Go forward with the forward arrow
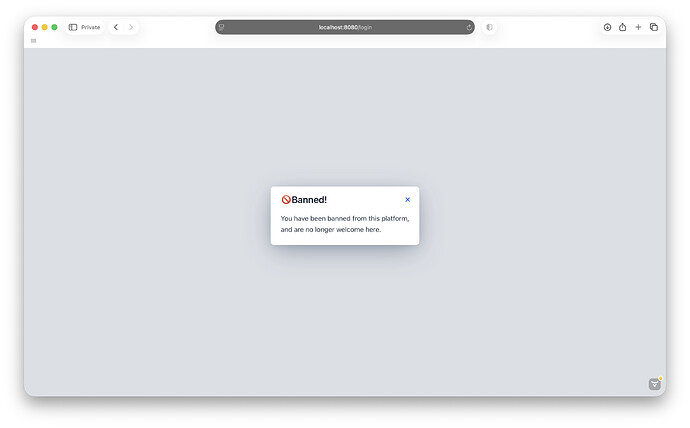This screenshot has width=690, height=428. [131, 27]
